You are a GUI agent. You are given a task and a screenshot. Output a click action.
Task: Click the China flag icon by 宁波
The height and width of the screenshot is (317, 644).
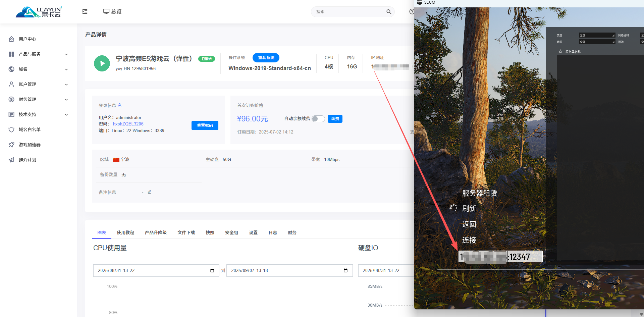coord(116,160)
